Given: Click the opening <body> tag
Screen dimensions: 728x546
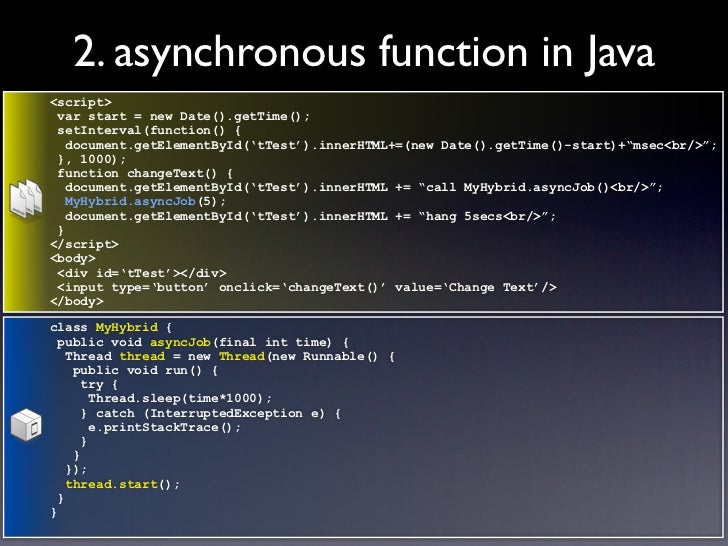Looking at the screenshot, I should [x=73, y=258].
